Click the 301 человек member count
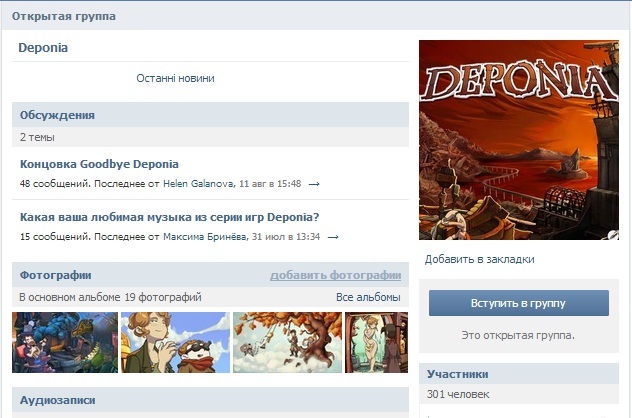Viewport: 632px width, 418px height. tap(458, 394)
